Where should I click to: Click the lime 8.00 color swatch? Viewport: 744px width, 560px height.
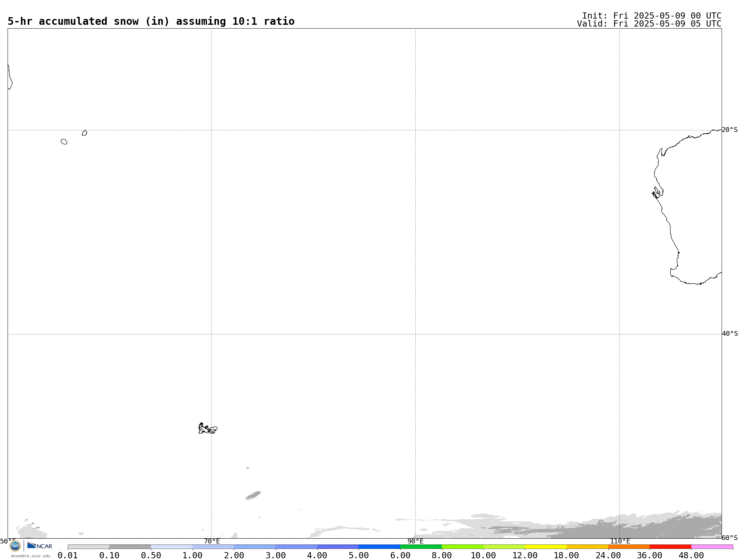coord(463,547)
